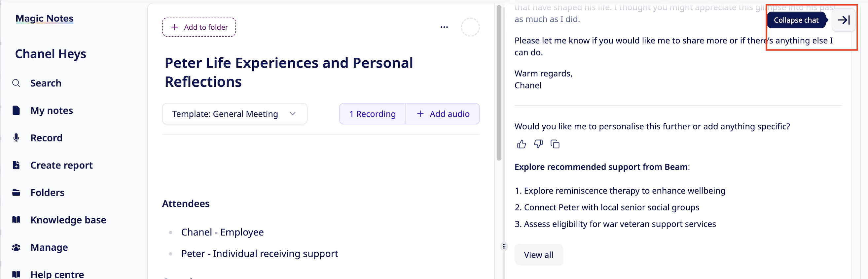
Task: Click the chevron on the template selector
Action: [293, 114]
